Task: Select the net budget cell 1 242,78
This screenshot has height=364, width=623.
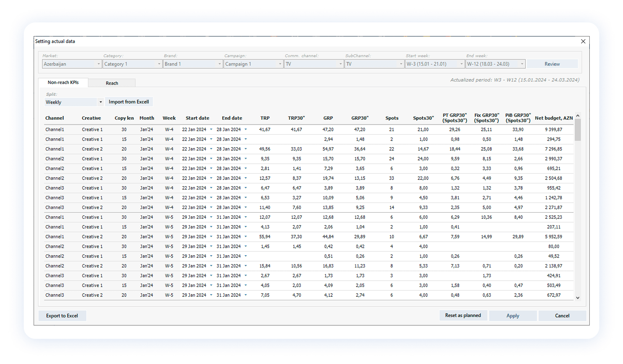Action: (553, 198)
